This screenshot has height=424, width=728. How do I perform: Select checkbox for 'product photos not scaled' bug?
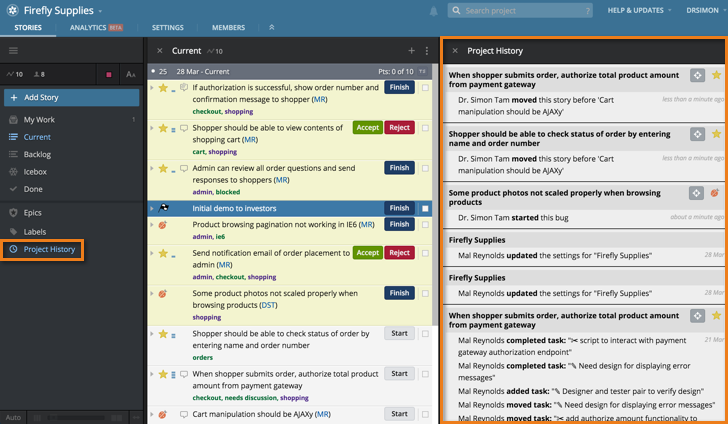click(425, 294)
